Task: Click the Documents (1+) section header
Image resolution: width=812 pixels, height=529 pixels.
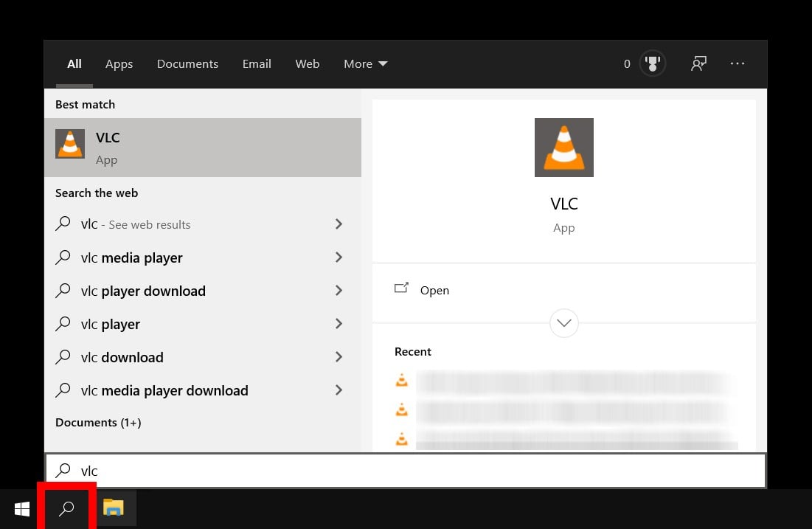Action: tap(98, 423)
